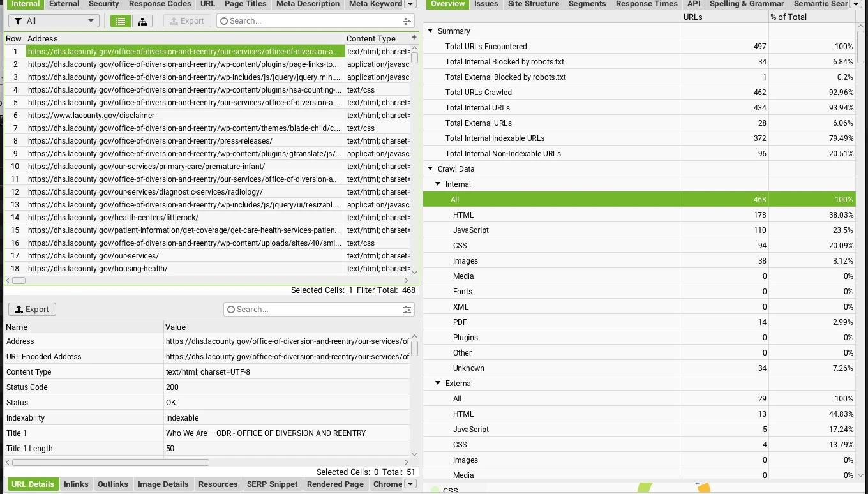Select the housing-health URL row
Viewport: 868px width, 494px height.
tap(207, 269)
